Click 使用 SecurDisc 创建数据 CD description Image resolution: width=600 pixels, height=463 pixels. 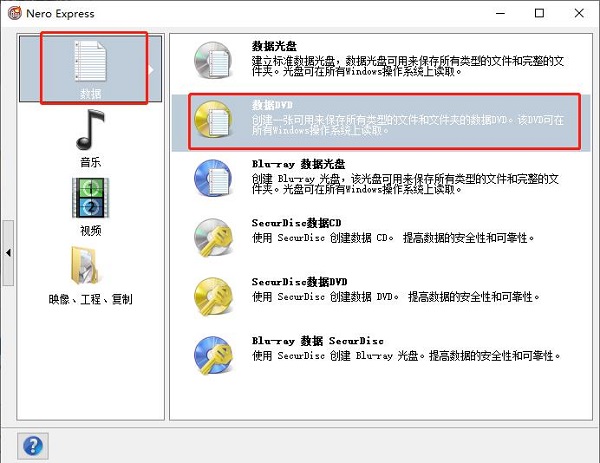pos(393,238)
